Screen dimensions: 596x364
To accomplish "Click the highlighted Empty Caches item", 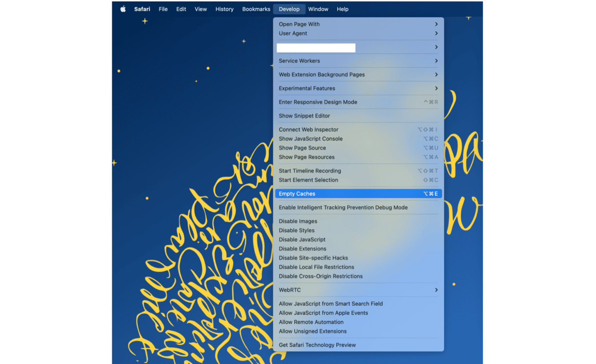I will click(x=358, y=194).
